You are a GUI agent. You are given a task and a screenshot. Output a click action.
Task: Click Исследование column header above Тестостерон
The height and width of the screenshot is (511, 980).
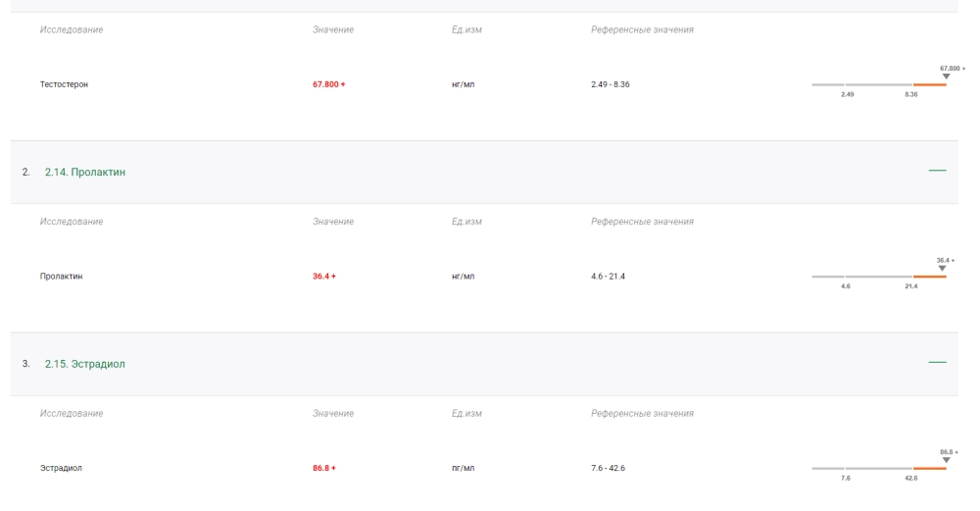tap(72, 29)
